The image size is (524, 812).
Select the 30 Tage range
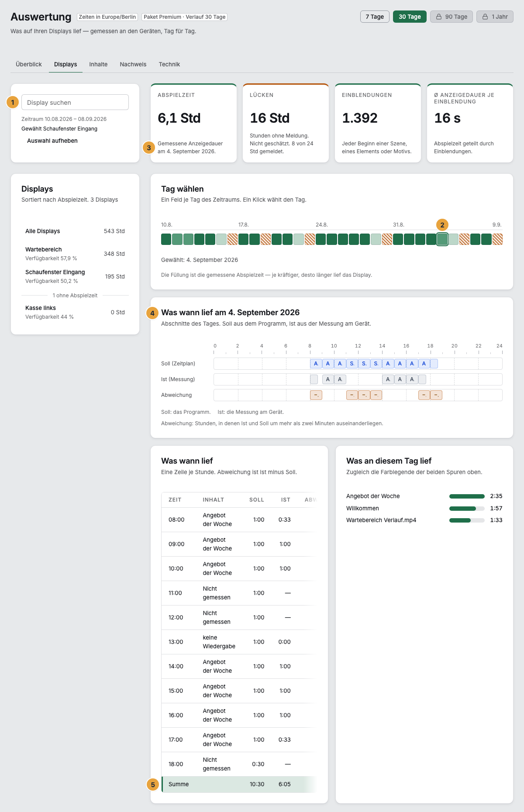[x=410, y=17]
